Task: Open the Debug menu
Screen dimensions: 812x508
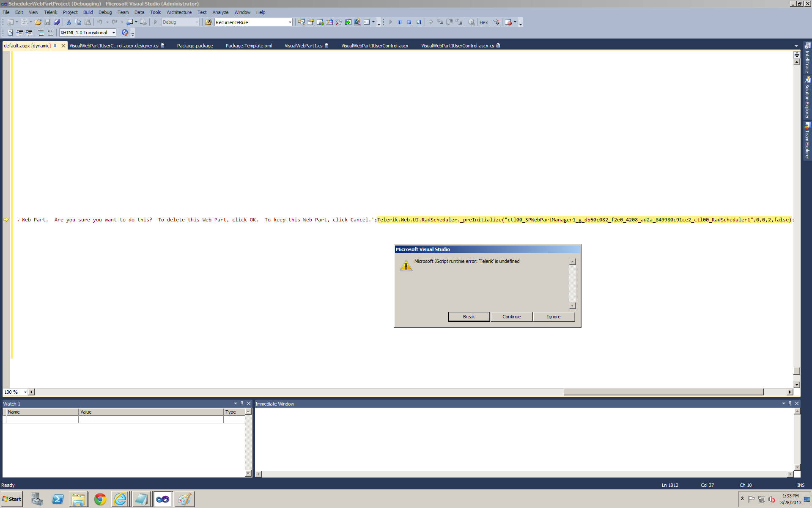Action: (105, 12)
